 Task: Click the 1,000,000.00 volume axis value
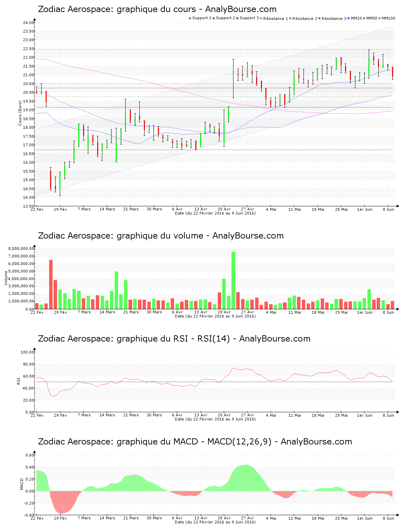21,301
